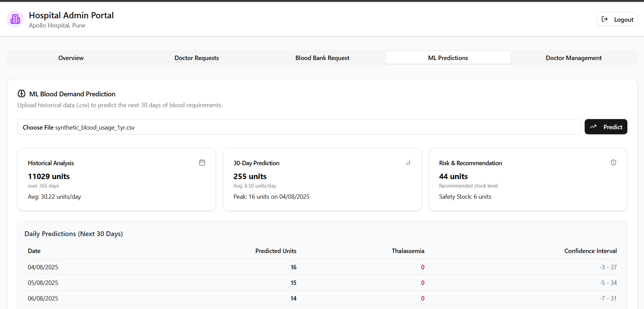Click the 06/08/2025 date cell
Image resolution: width=644 pixels, height=309 pixels.
43,298
